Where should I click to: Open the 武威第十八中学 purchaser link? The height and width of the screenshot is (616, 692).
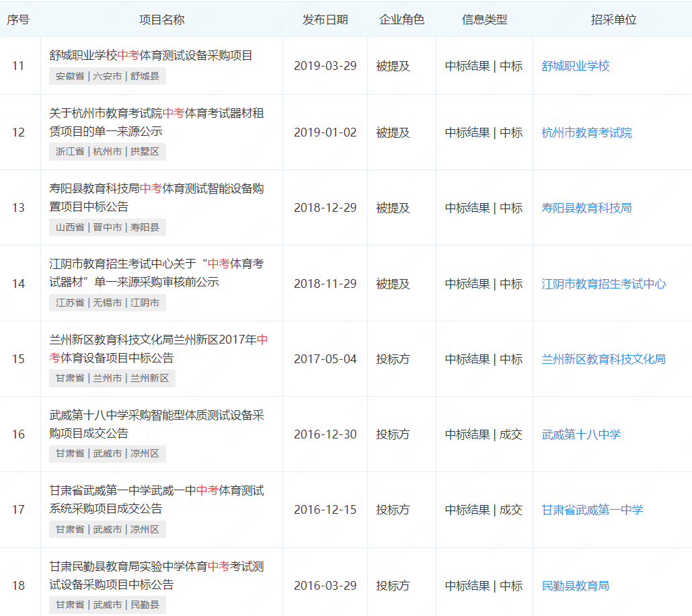pos(581,434)
